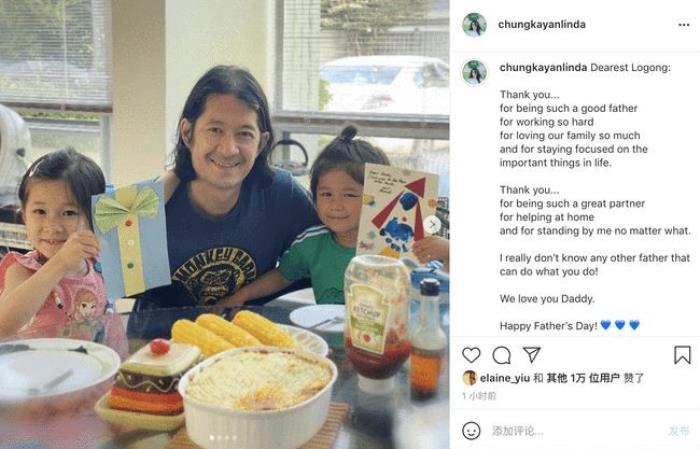Viewport: 700px width, 449px height.
Task: Jump to the last carousel indicator dot
Action: [x=235, y=438]
